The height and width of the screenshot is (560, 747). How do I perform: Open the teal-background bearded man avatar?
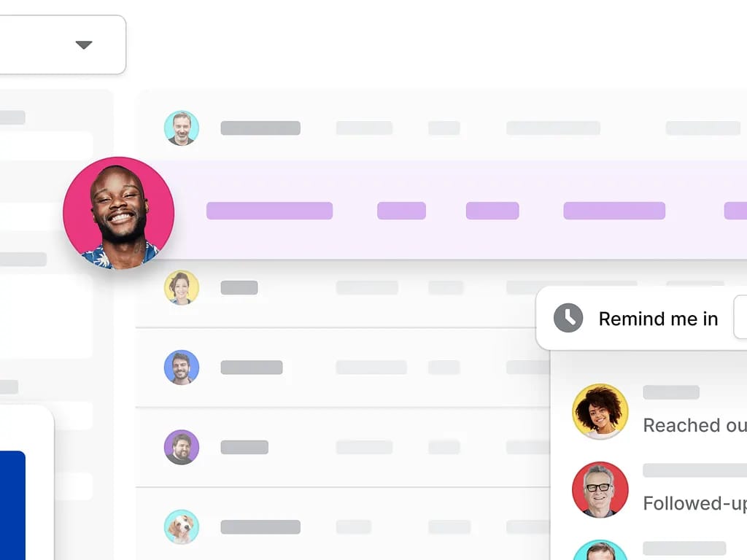tap(182, 128)
